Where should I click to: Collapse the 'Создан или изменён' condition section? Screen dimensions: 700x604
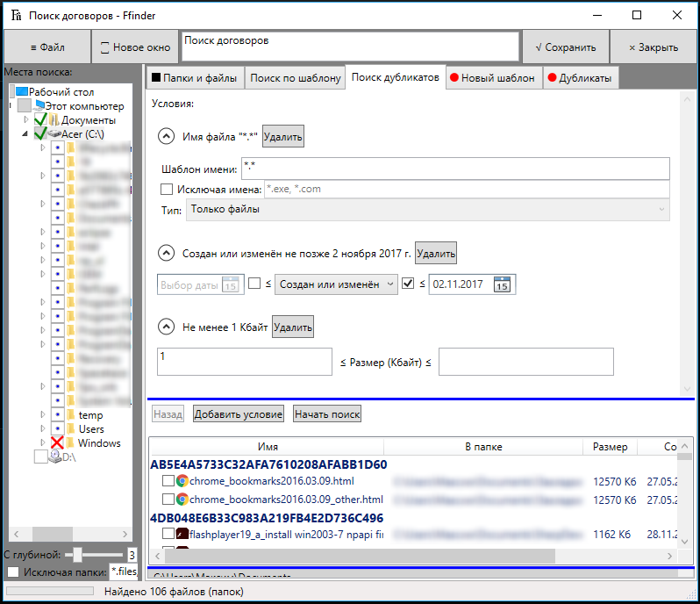(166, 254)
